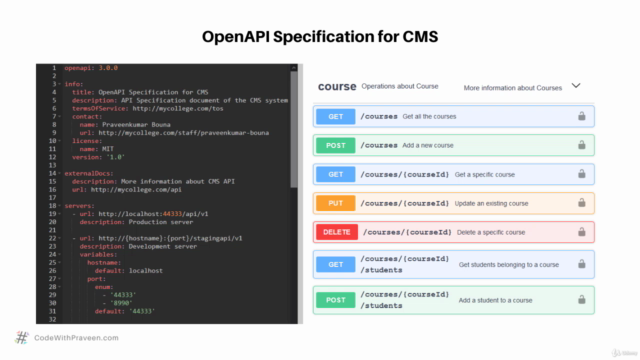Click the name: Praveenkumar Bouna line
Screen dimensions: 640x360
125,124
